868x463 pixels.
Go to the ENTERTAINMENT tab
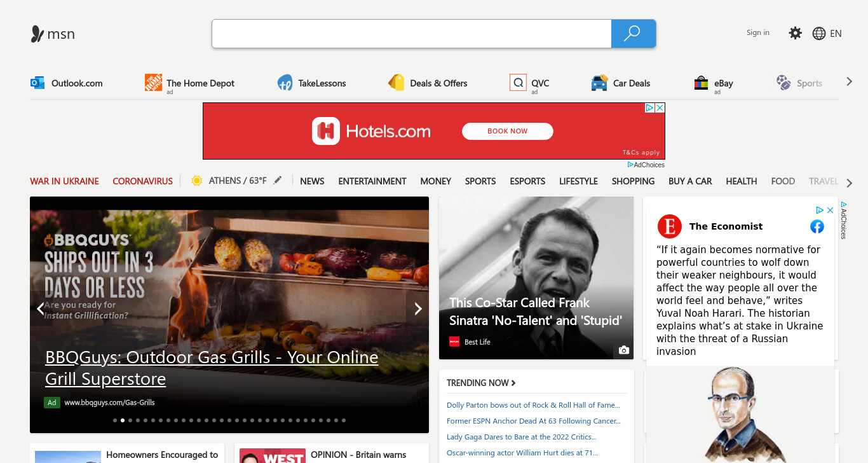372,181
